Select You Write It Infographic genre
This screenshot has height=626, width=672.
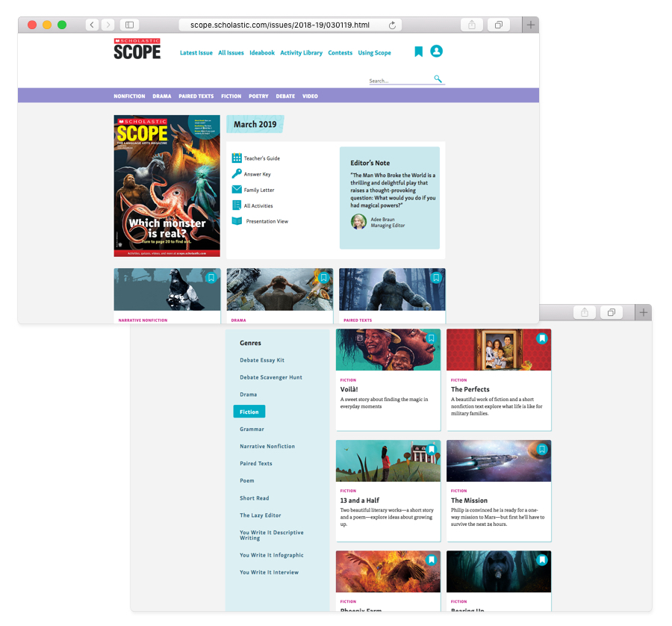pyautogui.click(x=271, y=555)
